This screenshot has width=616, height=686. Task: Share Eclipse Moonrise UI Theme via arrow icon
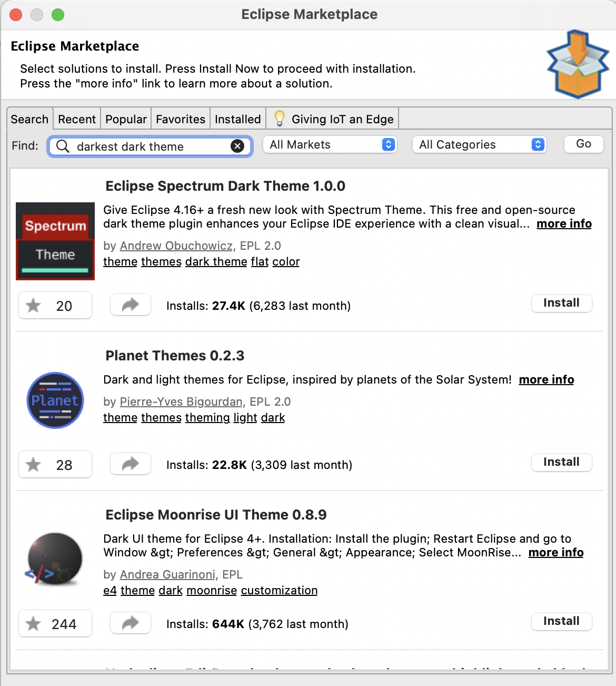point(131,623)
